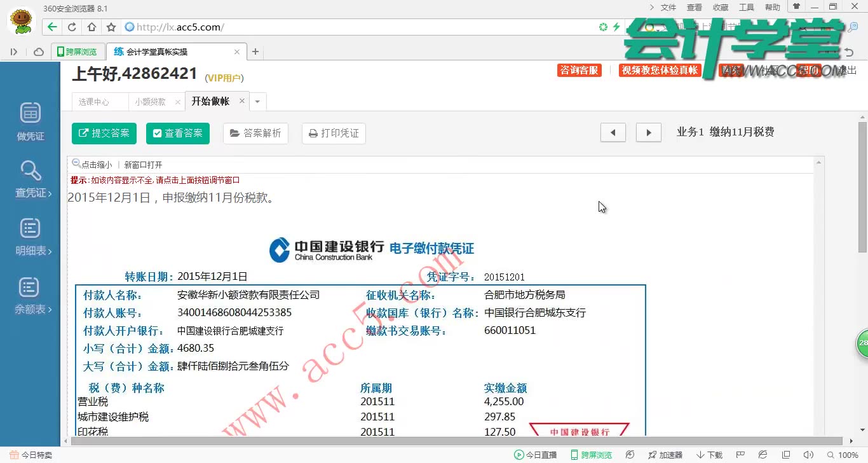Refresh the current page
Screen dimensions: 868x463
point(72,27)
